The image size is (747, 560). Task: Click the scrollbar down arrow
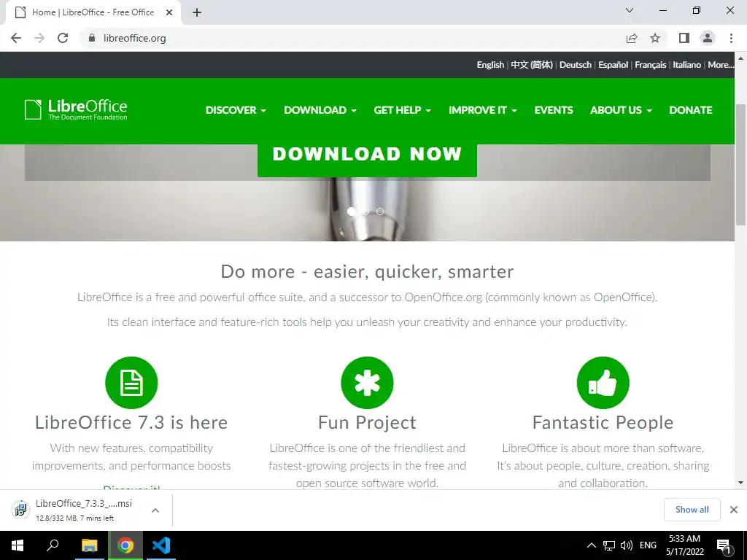pyautogui.click(x=740, y=483)
